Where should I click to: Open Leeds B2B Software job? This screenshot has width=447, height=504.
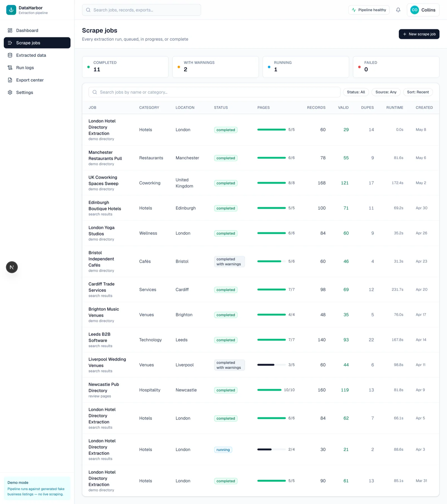tap(99, 337)
